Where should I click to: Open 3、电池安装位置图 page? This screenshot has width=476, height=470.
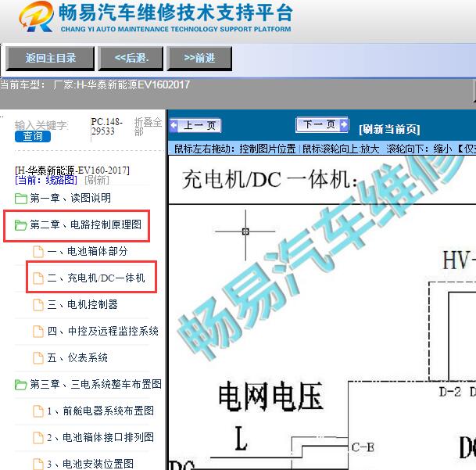90,464
